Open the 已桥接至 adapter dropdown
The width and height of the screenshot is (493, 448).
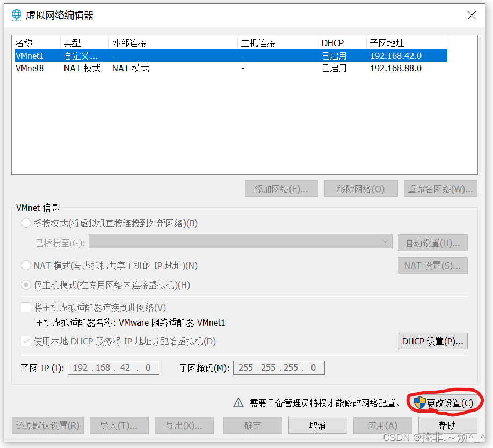[240, 241]
